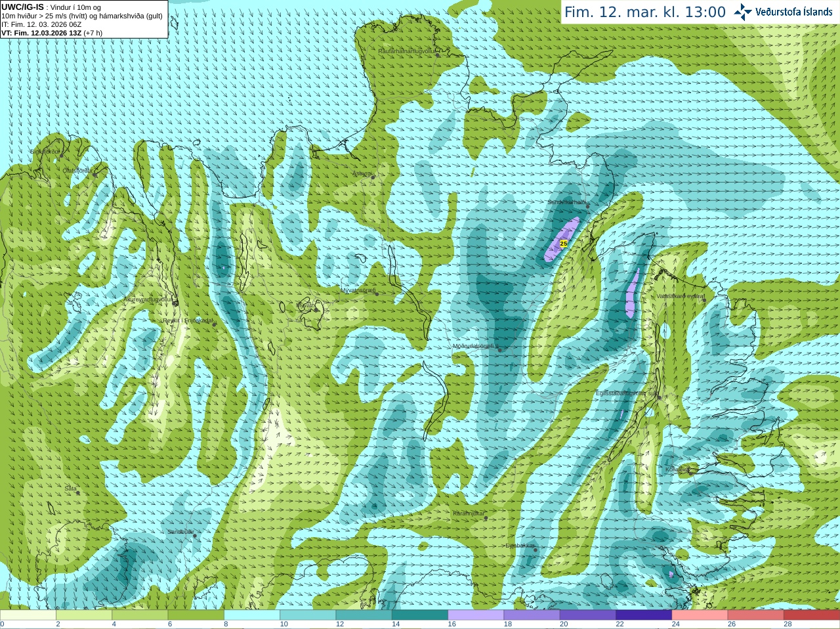
Task: Select the 24–26 m/s pink legend swatch
Action: coord(700,615)
